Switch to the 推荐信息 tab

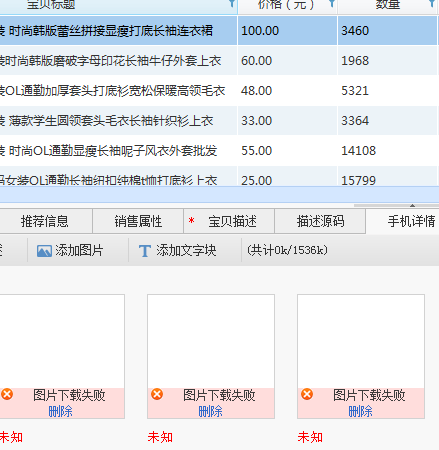tap(45, 221)
